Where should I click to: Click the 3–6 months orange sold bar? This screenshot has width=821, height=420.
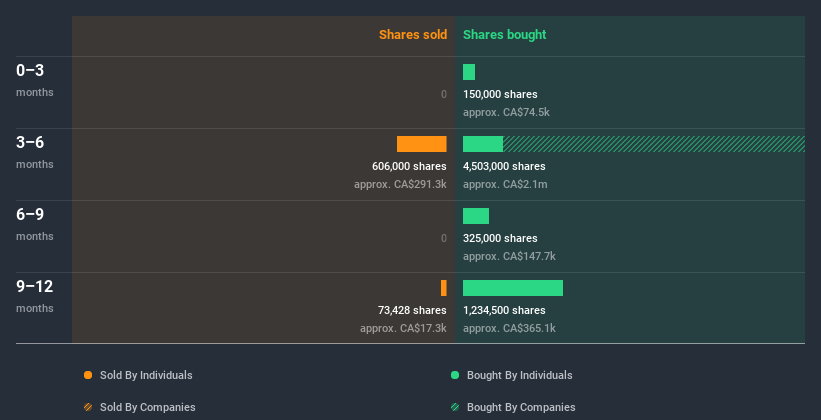421,144
